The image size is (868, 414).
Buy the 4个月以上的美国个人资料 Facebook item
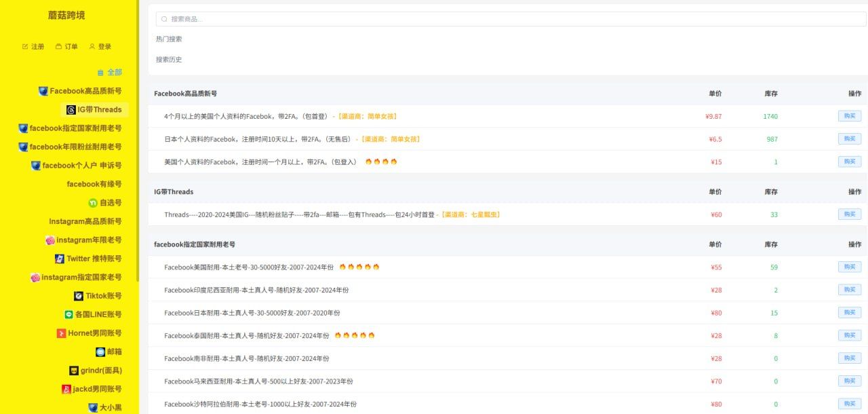tap(850, 116)
